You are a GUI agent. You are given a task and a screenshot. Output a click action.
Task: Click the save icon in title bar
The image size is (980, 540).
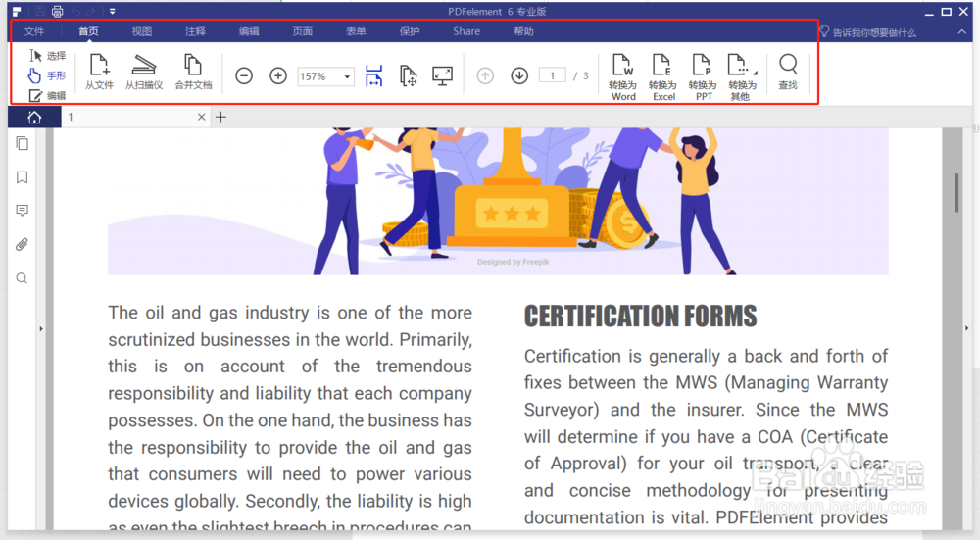tap(39, 11)
